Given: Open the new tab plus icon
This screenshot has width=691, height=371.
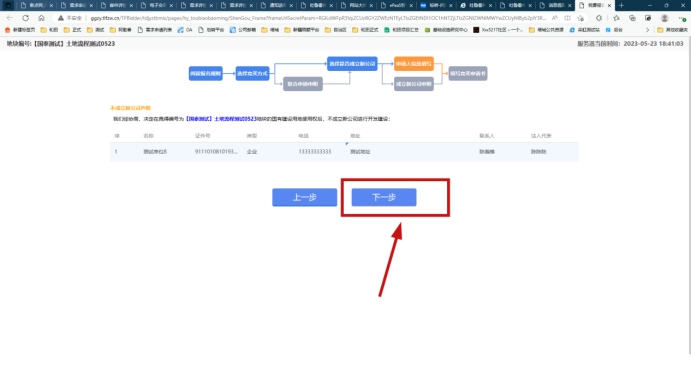Looking at the screenshot, I should 621,5.
